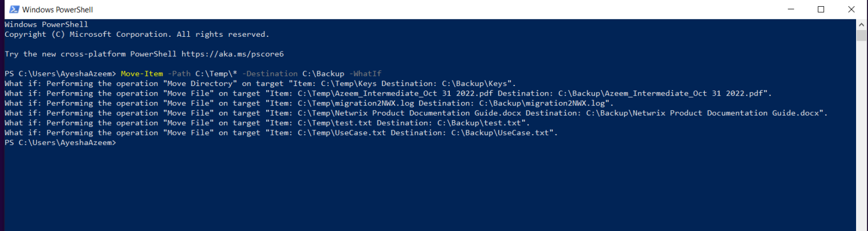Click the PowerShell icon in title bar
The image size is (868, 231).
tap(14, 9)
